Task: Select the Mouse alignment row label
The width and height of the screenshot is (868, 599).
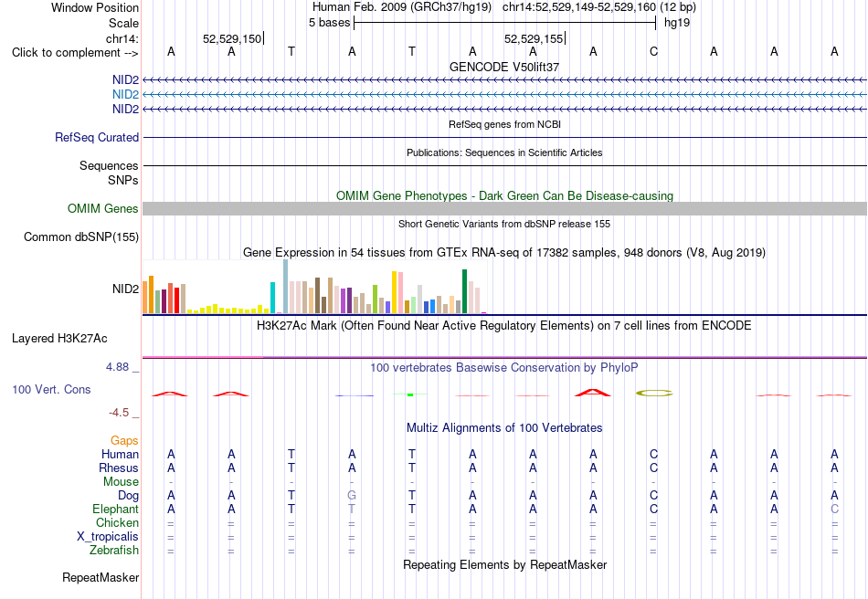Action: pos(121,482)
